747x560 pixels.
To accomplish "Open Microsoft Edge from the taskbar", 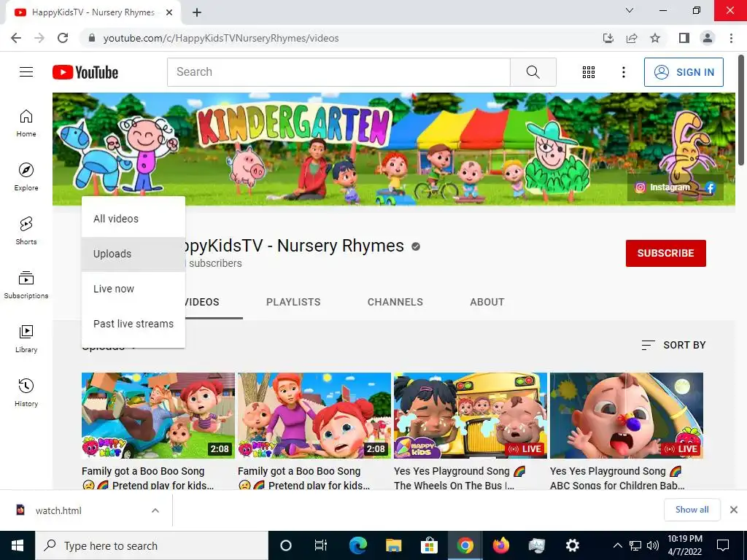I will [x=357, y=545].
